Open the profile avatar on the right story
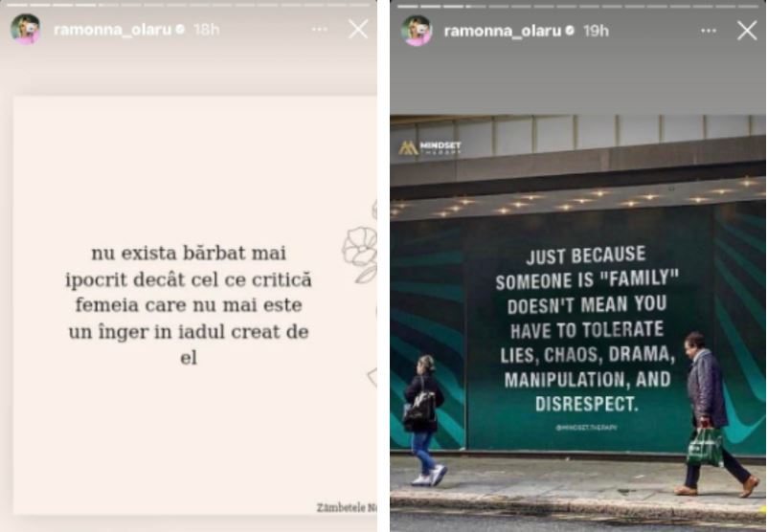The width and height of the screenshot is (768, 532). (417, 31)
